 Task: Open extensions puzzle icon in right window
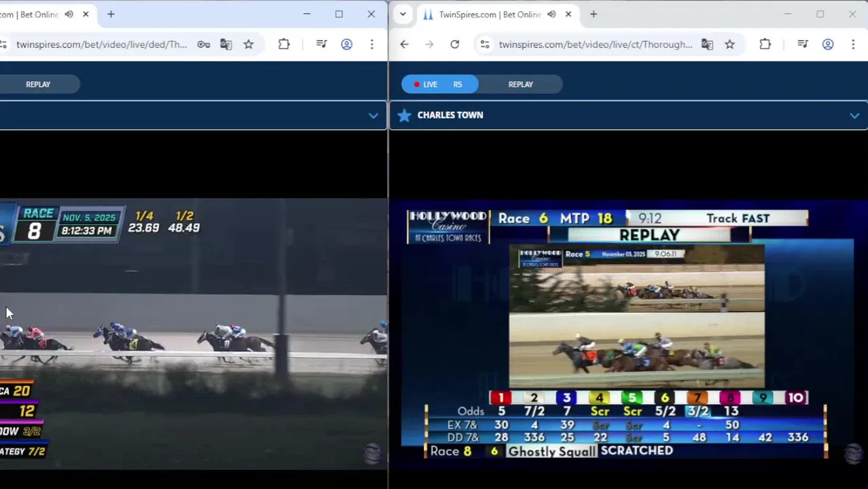[x=765, y=44]
